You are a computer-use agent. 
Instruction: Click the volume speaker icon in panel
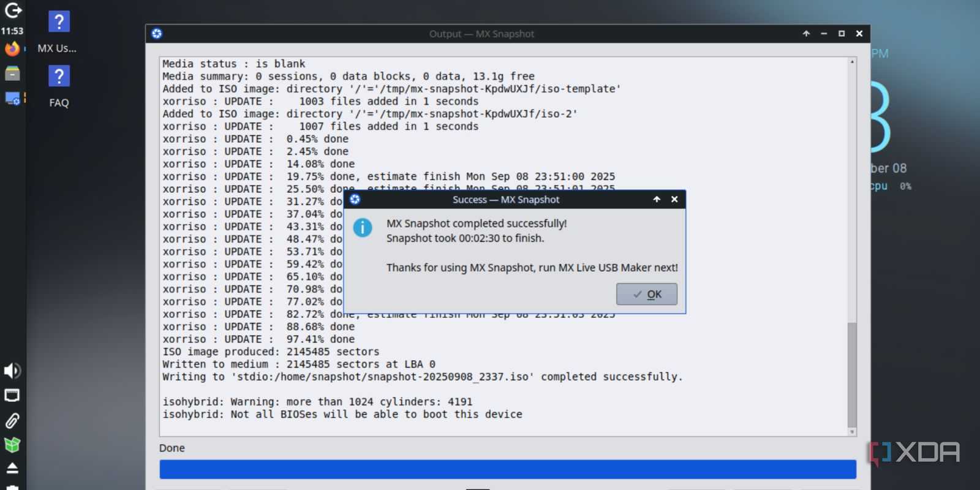click(12, 371)
